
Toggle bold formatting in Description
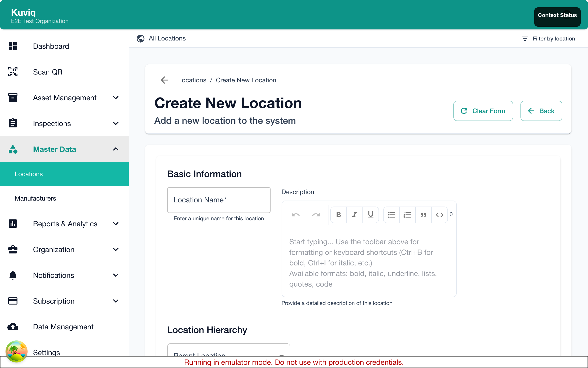click(339, 215)
